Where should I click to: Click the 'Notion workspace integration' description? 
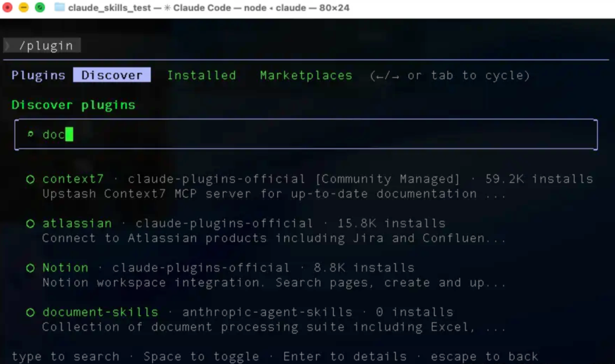coord(274,283)
